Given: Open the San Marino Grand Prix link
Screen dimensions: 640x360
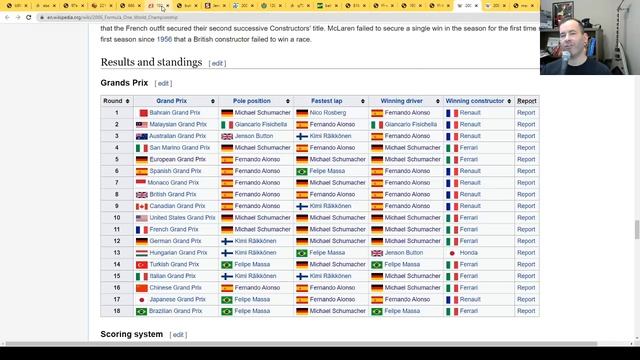Looking at the screenshot, I should [x=180, y=148].
